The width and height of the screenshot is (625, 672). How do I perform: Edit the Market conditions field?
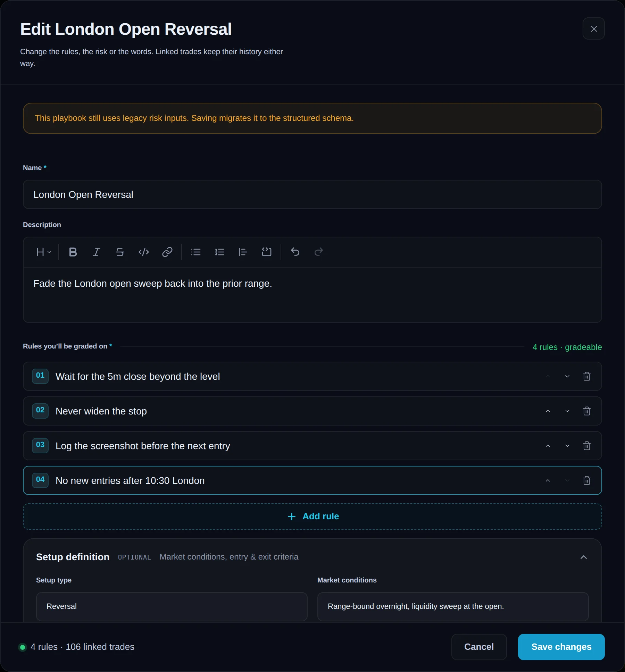tap(453, 606)
